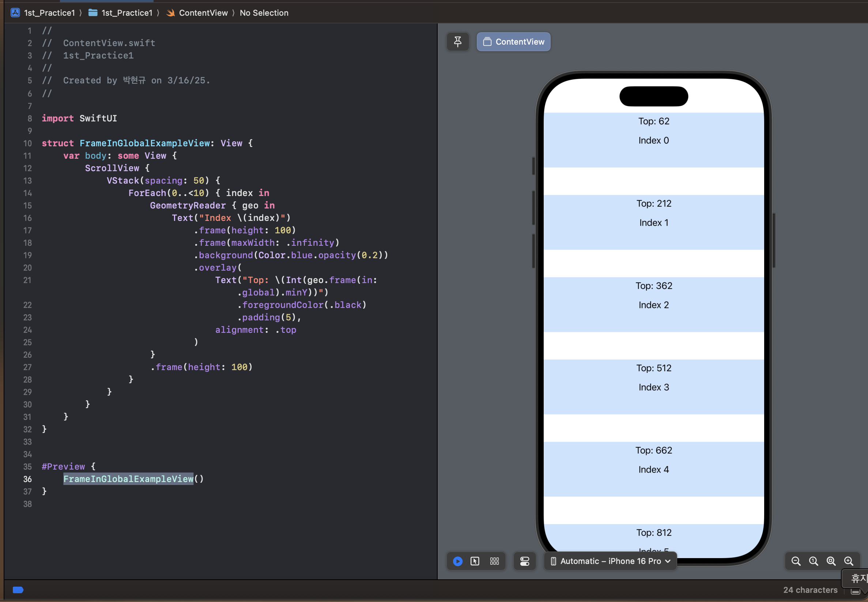
Task: Click line number 17 in the gutter
Action: (x=27, y=230)
